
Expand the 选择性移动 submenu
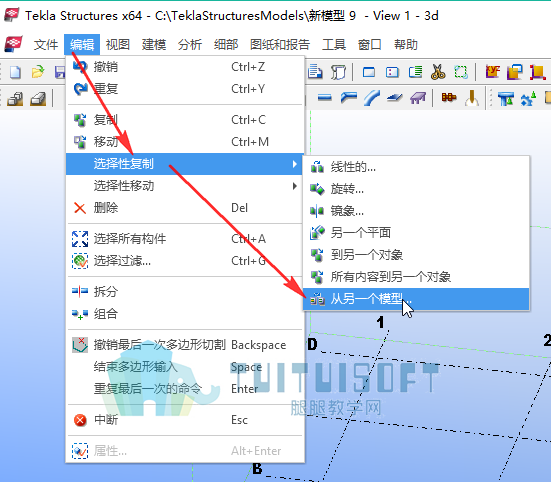tap(185, 186)
